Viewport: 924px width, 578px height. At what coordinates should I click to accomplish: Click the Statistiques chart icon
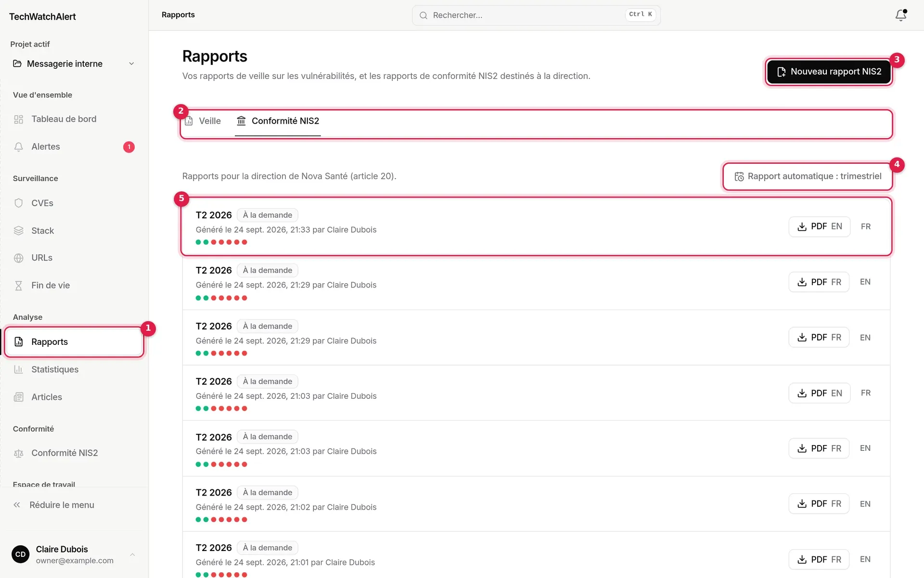19,369
